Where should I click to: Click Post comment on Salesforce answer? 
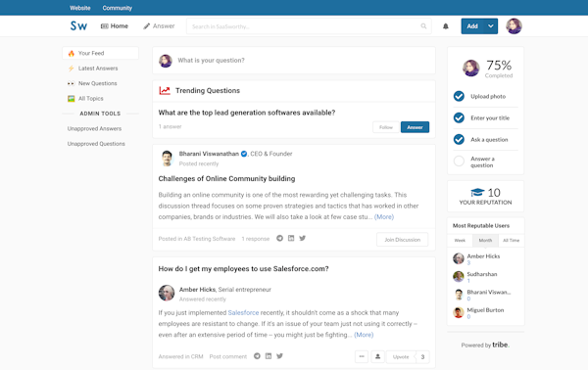[x=228, y=356]
